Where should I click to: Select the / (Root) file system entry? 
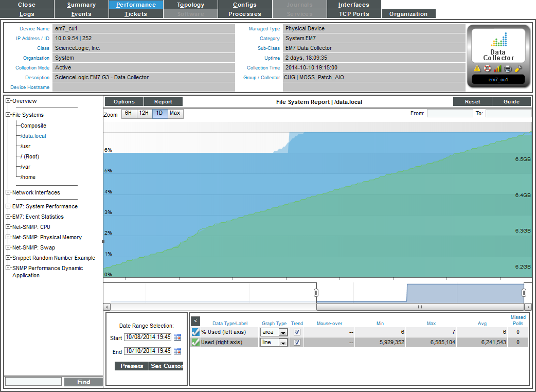point(30,156)
